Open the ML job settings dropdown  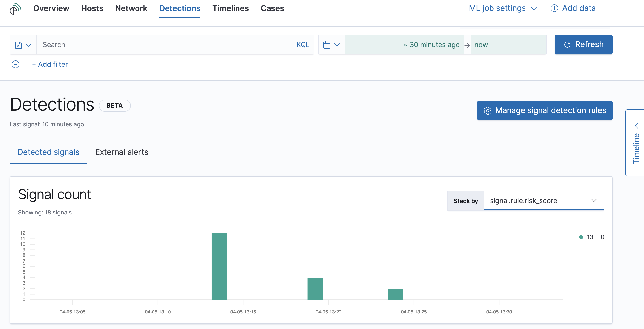tap(503, 8)
